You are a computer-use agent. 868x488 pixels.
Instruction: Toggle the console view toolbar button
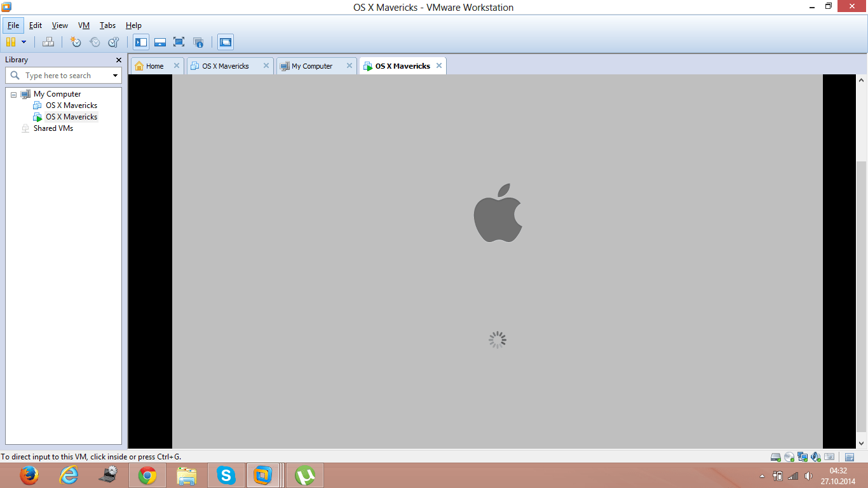pyautogui.click(x=225, y=42)
